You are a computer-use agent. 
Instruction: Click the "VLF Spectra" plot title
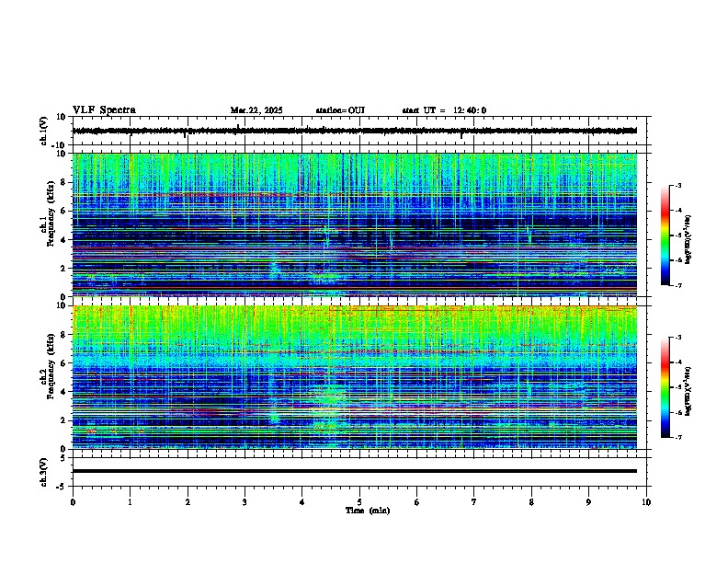tap(104, 110)
